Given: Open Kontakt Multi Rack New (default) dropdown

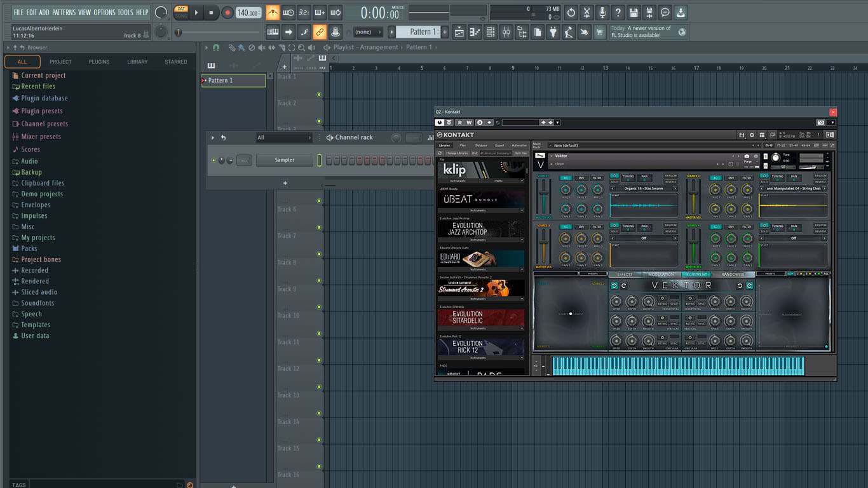Looking at the screenshot, I should click(x=653, y=146).
